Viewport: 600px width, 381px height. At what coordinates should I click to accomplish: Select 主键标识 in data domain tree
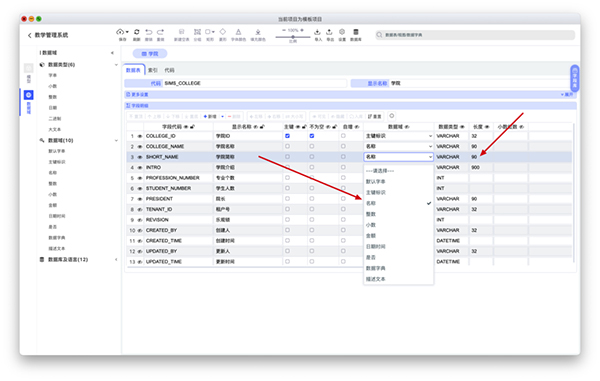(57, 162)
